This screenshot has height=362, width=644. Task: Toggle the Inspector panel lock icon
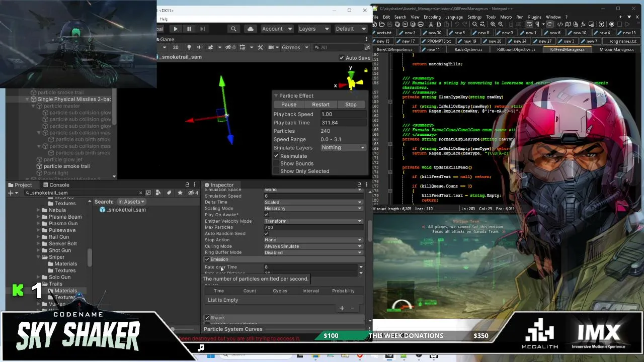pyautogui.click(x=359, y=185)
